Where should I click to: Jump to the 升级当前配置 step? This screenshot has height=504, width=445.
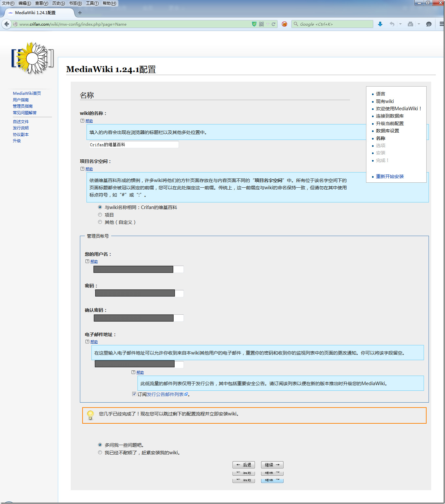[390, 123]
